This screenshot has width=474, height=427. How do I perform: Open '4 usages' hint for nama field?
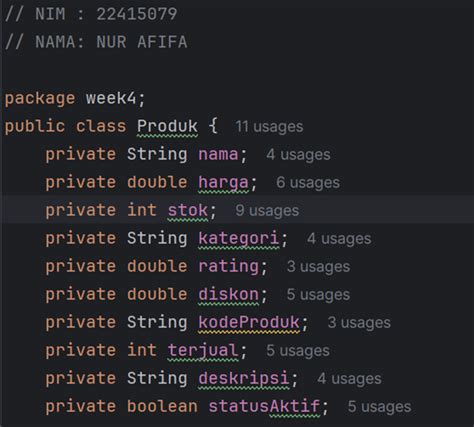298,154
